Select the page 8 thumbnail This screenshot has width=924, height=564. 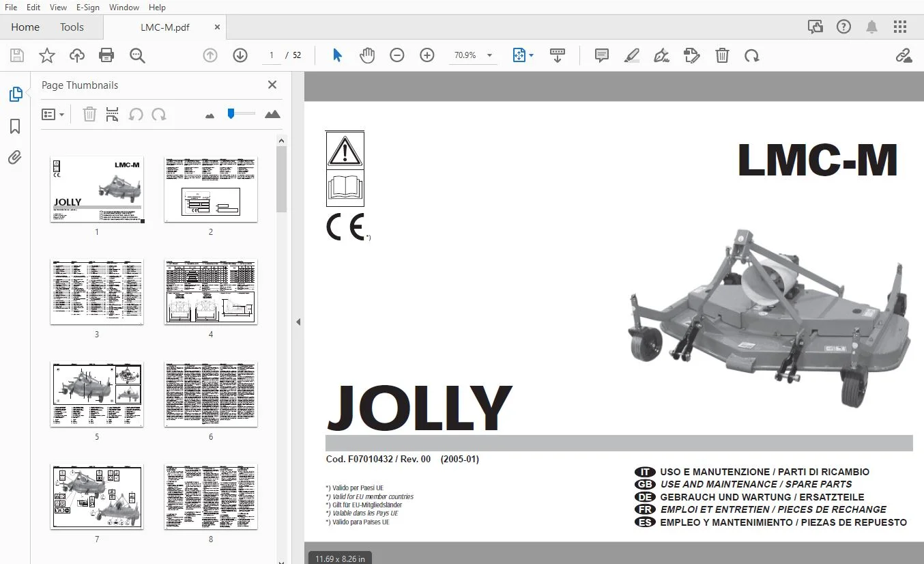click(211, 496)
